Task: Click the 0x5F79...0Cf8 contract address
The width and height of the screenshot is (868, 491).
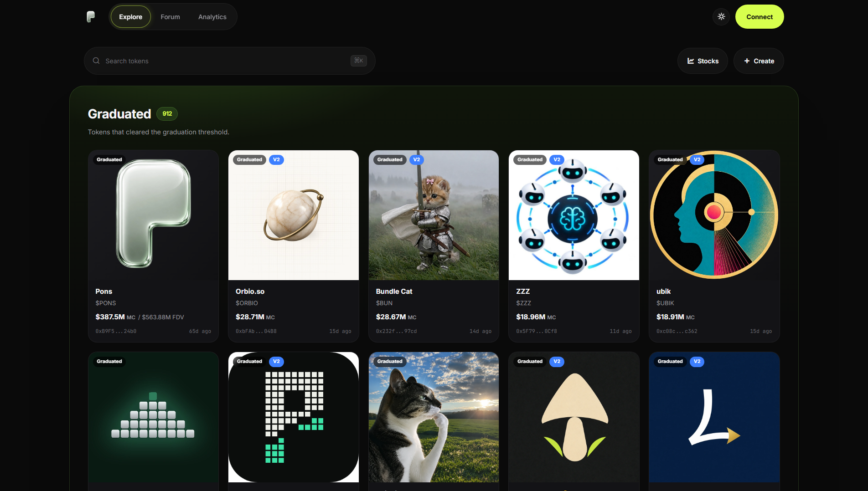Action: [x=537, y=331]
